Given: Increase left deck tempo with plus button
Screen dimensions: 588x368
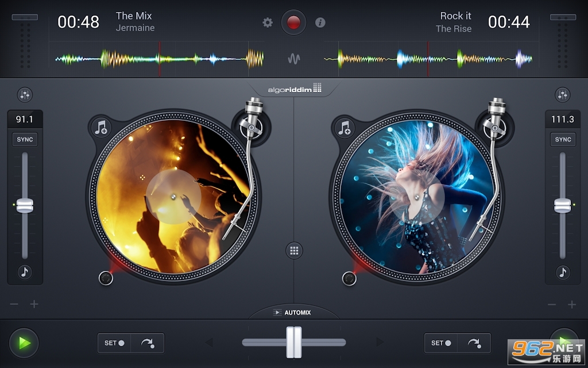Looking at the screenshot, I should [34, 304].
